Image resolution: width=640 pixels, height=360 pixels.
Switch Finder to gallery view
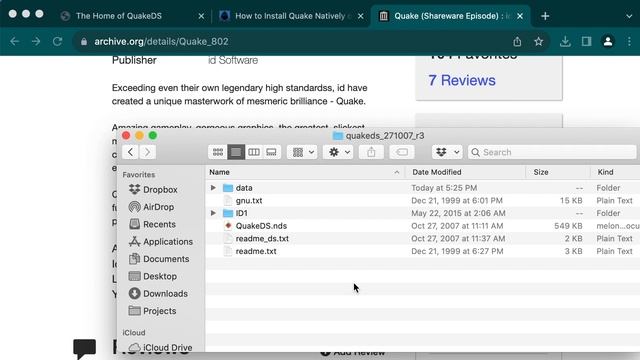click(271, 152)
